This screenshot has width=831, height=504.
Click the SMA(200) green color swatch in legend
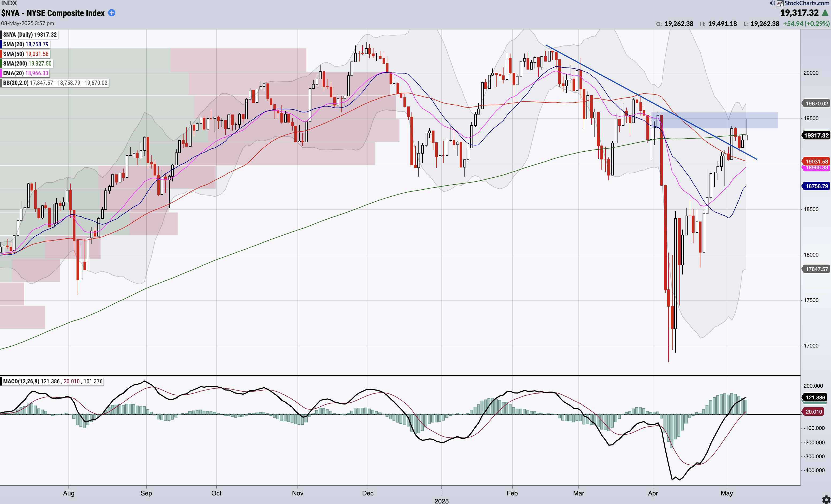pyautogui.click(x=2, y=63)
